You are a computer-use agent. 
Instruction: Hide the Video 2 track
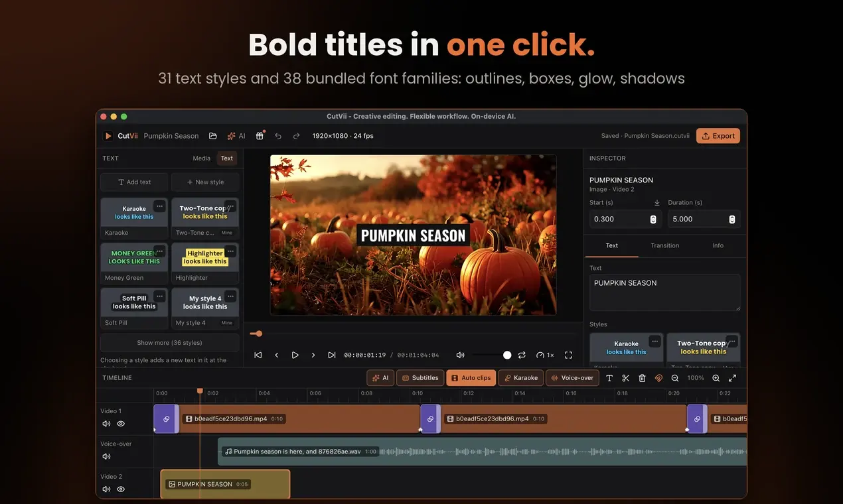(x=121, y=489)
